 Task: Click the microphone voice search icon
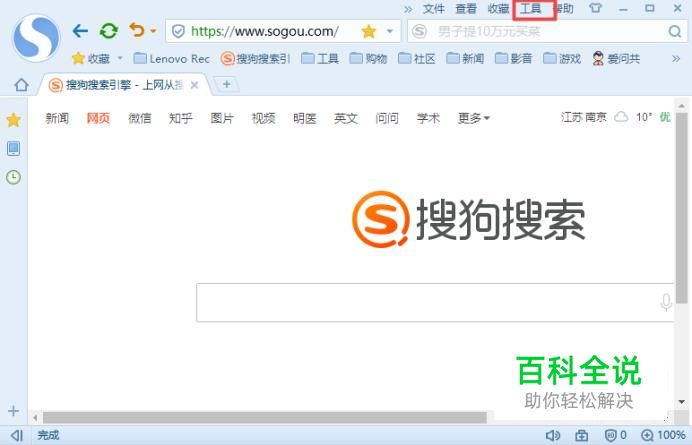click(666, 302)
